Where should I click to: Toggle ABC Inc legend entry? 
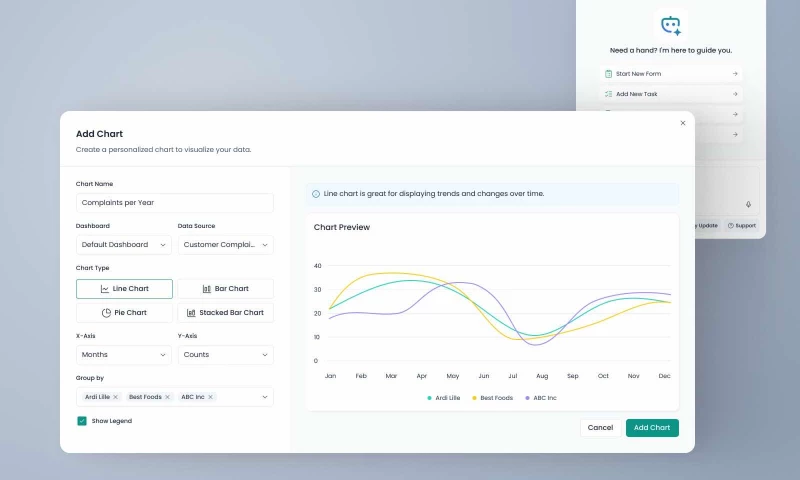point(540,398)
